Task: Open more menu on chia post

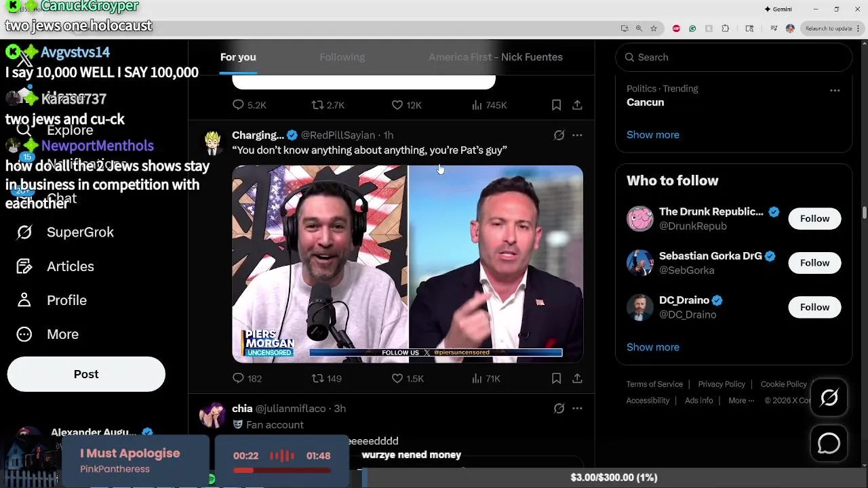Action: tap(577, 409)
